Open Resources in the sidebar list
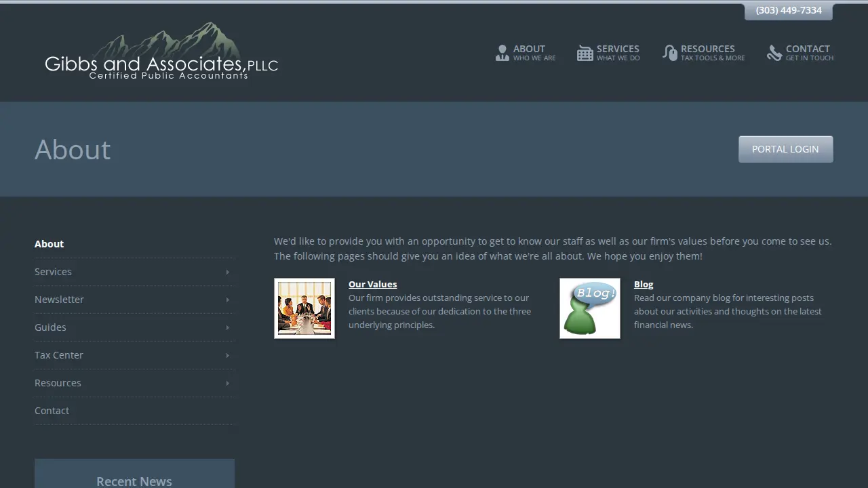The height and width of the screenshot is (488, 868). [x=134, y=383]
